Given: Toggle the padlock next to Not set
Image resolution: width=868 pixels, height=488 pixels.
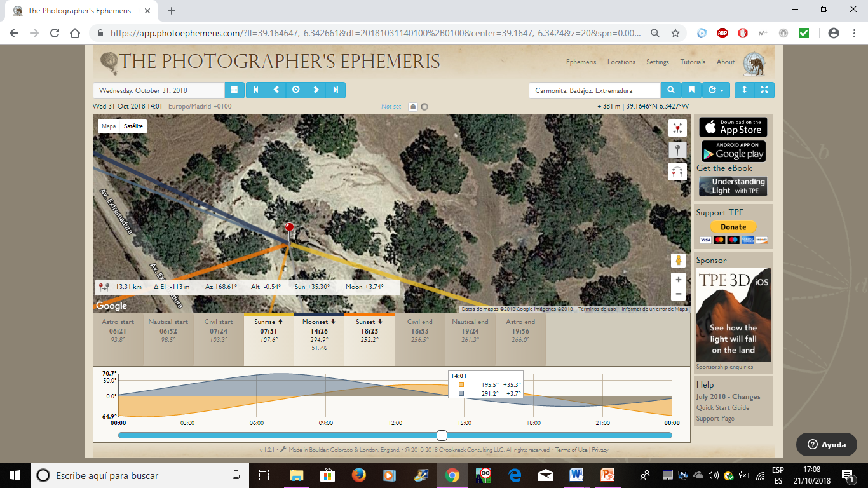Looking at the screenshot, I should [413, 107].
